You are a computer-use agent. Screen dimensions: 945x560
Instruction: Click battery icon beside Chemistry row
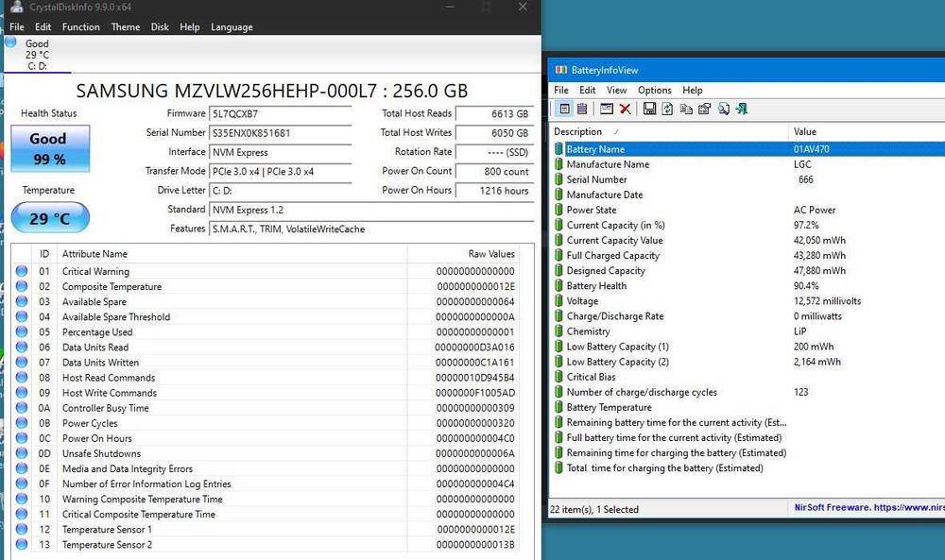pyautogui.click(x=558, y=331)
